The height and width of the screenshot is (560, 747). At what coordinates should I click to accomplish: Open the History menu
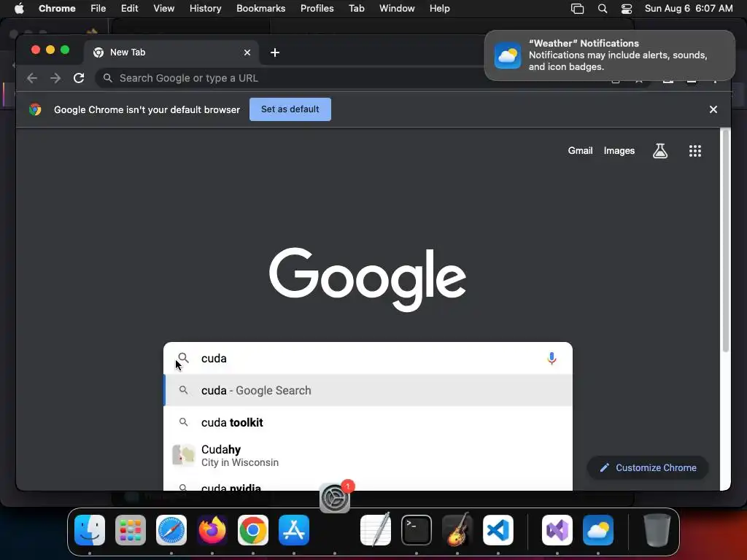coord(205,9)
